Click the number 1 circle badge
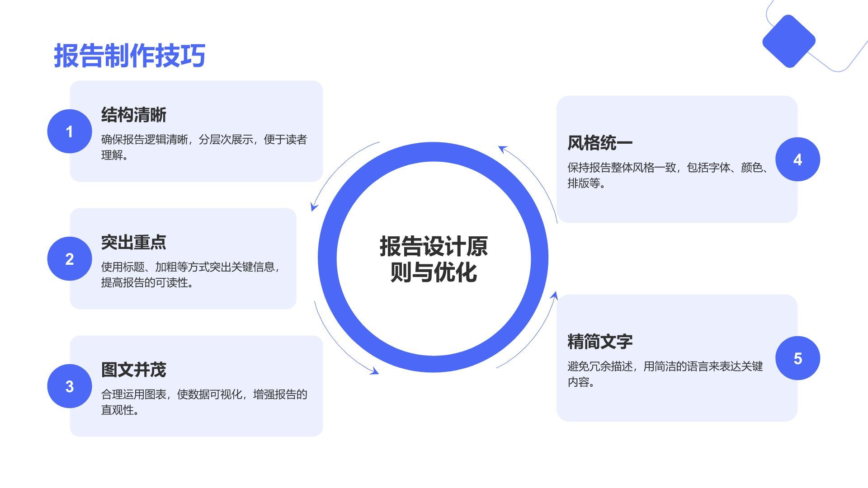The image size is (868, 488). coord(70,131)
